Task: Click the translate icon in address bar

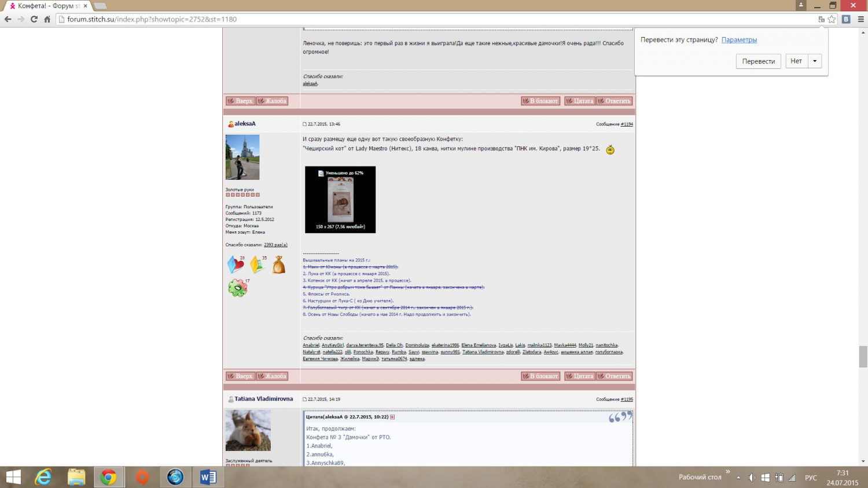Action: point(821,19)
